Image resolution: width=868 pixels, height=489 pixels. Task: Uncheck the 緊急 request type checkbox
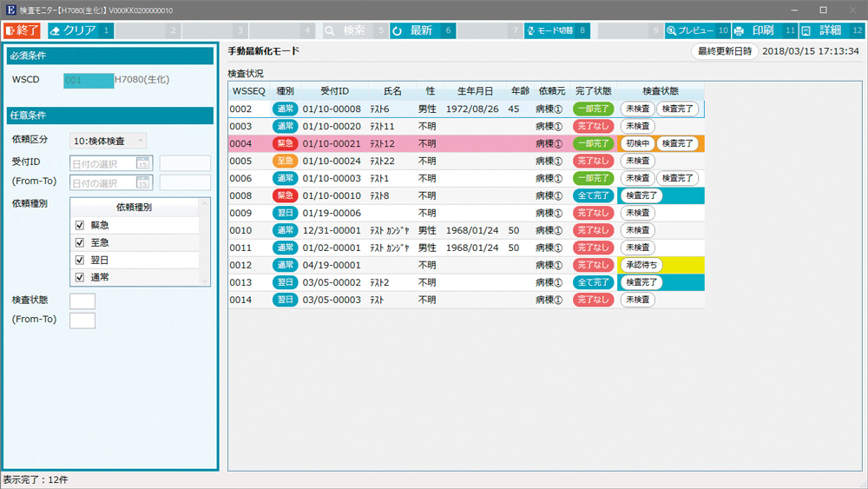coord(80,225)
